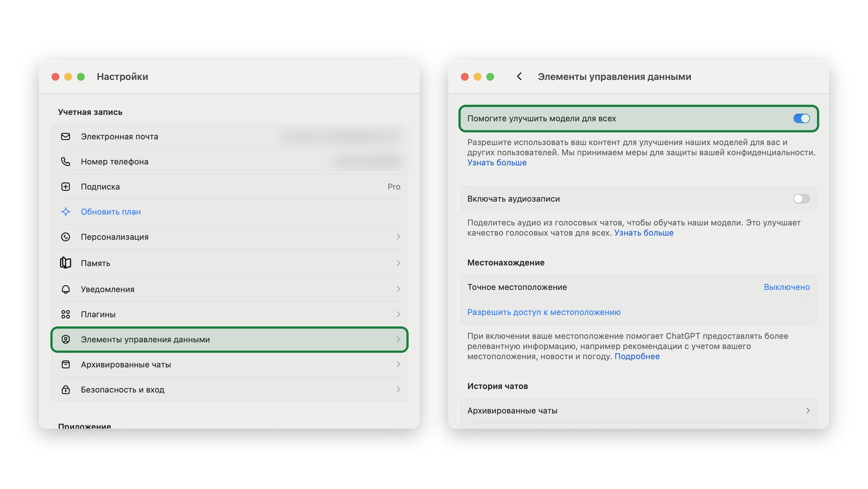Click the Персонализация icon
Screen dimensions: 868x489
click(x=65, y=237)
